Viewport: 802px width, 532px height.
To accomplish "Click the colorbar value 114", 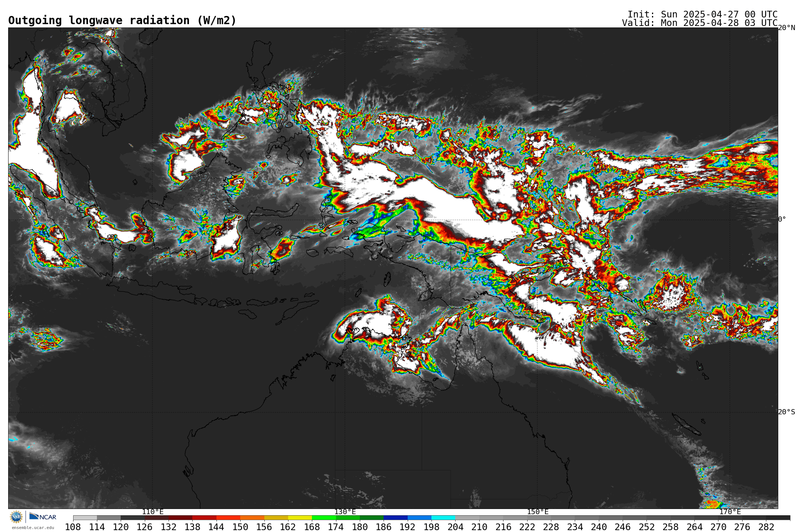I will click(x=97, y=527).
